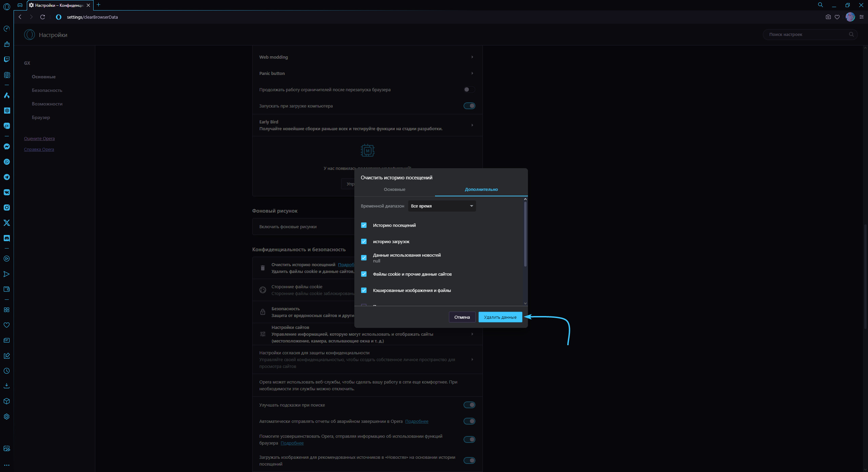Click the dialog's vertical scrollbar

(525, 234)
